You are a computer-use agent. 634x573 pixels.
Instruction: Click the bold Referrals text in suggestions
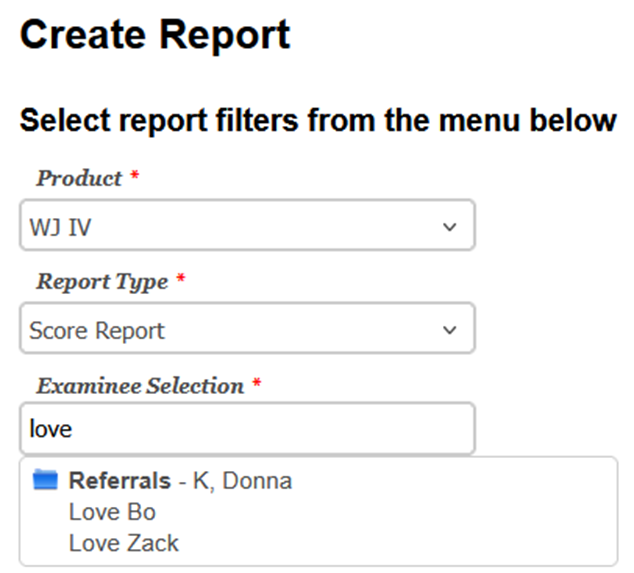[120, 481]
